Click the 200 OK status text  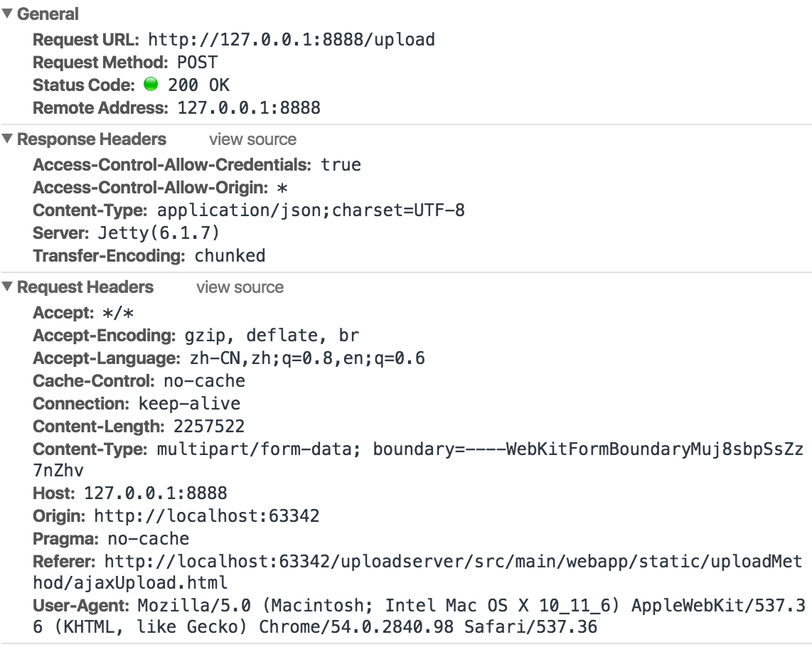tap(199, 85)
